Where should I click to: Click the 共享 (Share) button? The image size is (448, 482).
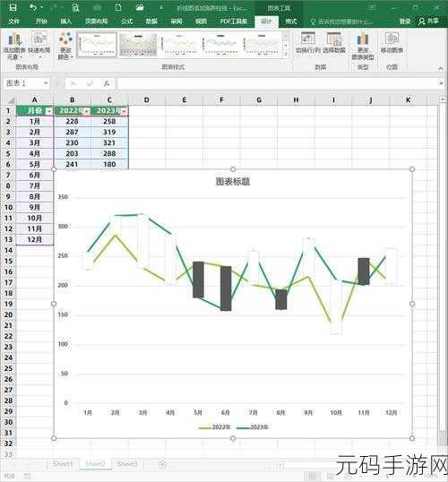[428, 21]
